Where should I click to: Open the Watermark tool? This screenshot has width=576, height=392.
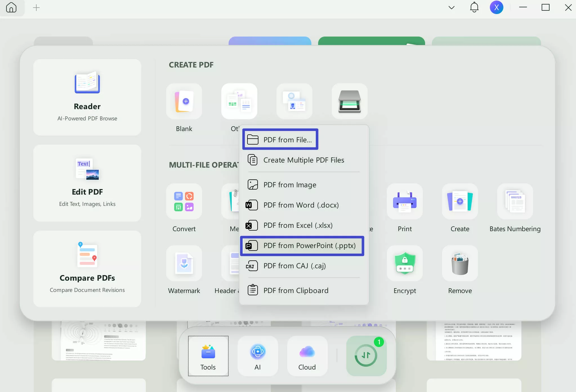(x=184, y=263)
